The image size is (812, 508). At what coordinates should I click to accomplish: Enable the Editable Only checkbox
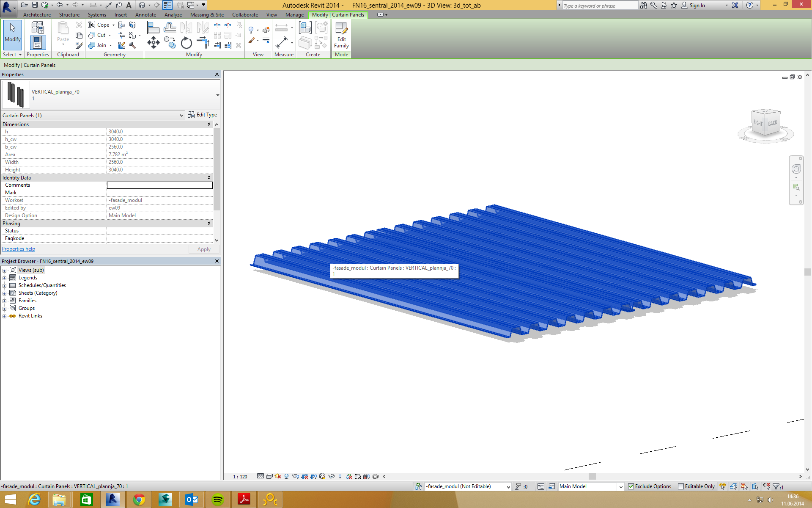pos(681,486)
